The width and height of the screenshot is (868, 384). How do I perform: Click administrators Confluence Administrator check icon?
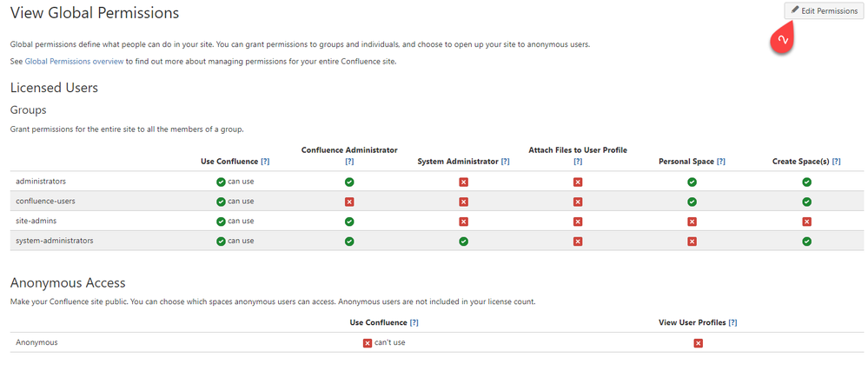point(349,182)
